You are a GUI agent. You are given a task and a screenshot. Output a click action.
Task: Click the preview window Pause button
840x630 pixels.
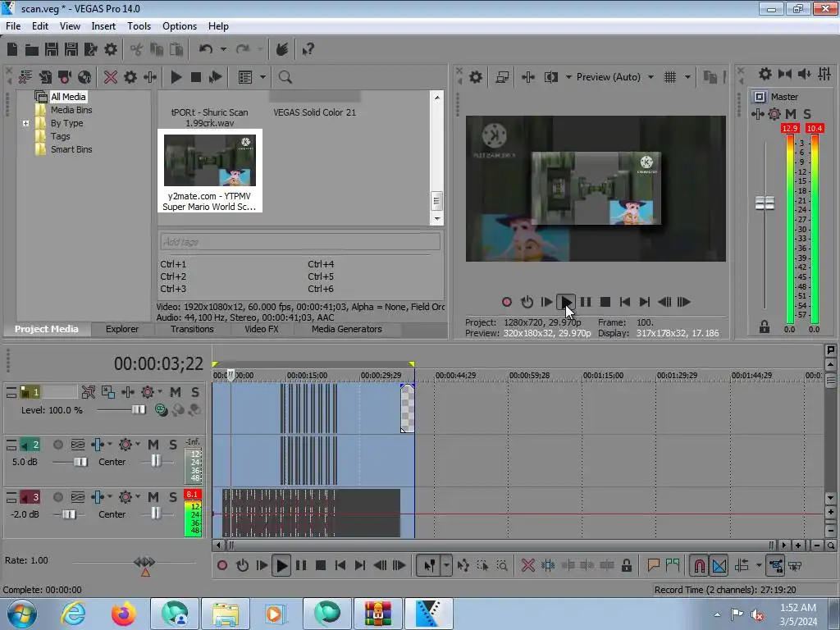tap(586, 302)
